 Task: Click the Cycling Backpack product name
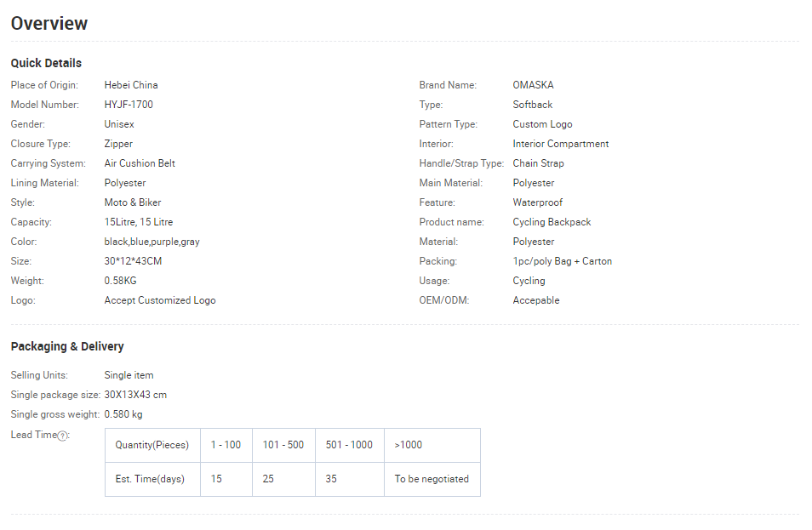tap(552, 222)
